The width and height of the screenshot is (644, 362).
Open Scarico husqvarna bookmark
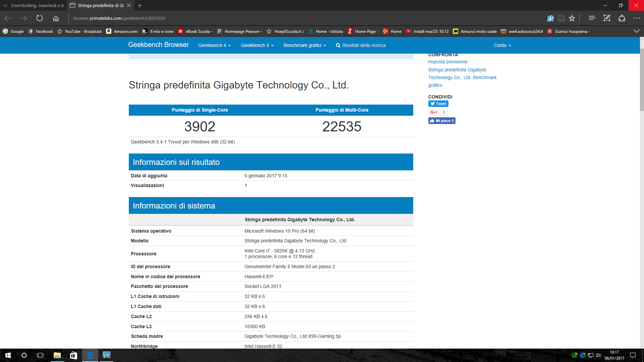pos(569,32)
